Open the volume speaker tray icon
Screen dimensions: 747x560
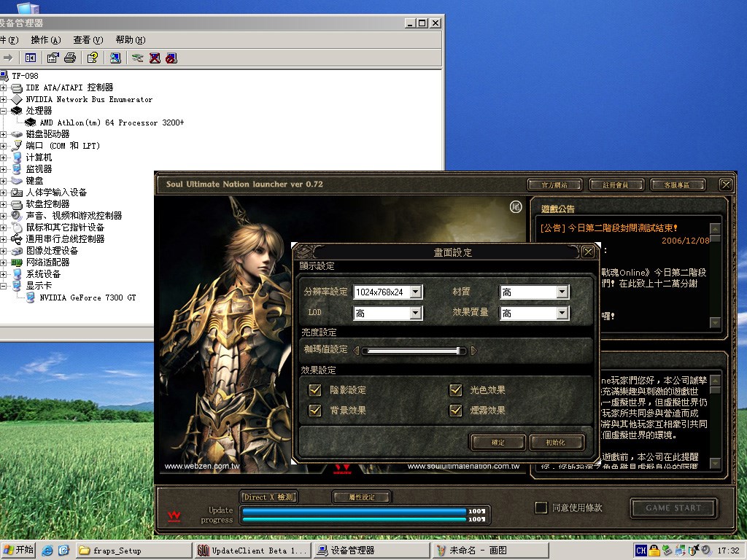click(705, 551)
